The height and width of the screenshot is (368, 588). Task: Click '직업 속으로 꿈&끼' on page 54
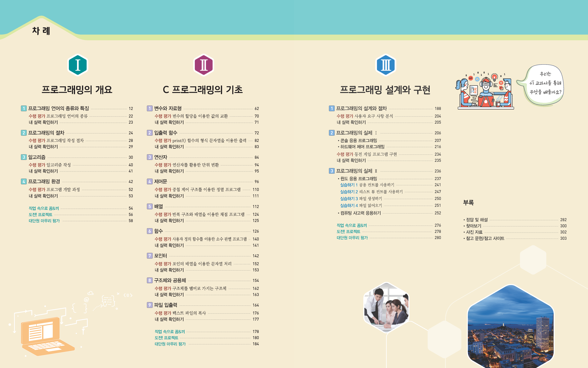pos(44,208)
